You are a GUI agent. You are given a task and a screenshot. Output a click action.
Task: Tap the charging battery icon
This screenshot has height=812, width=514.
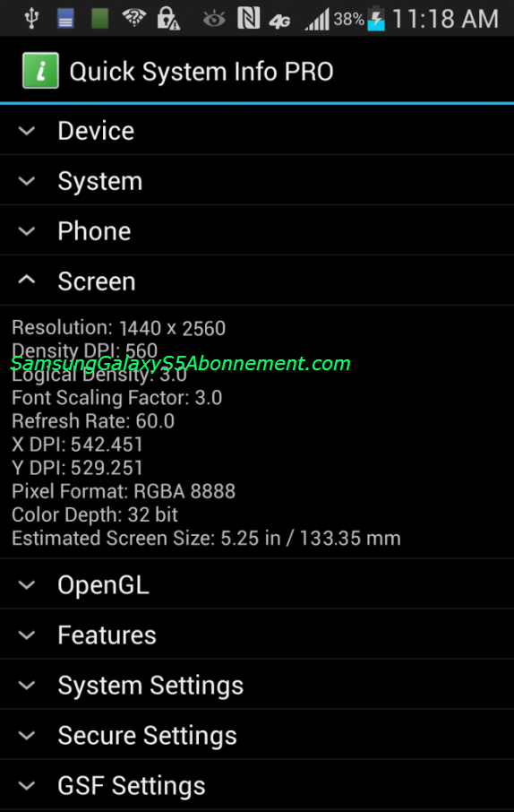(x=376, y=19)
